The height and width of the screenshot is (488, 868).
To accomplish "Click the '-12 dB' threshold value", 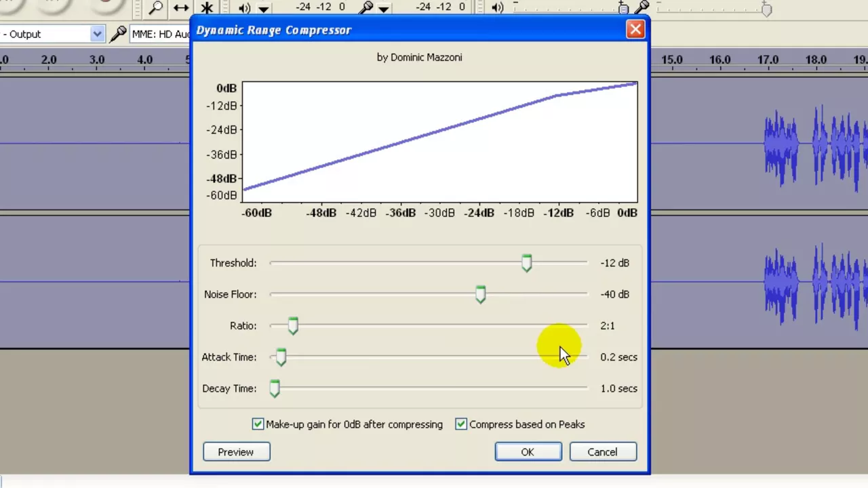I will (x=614, y=263).
